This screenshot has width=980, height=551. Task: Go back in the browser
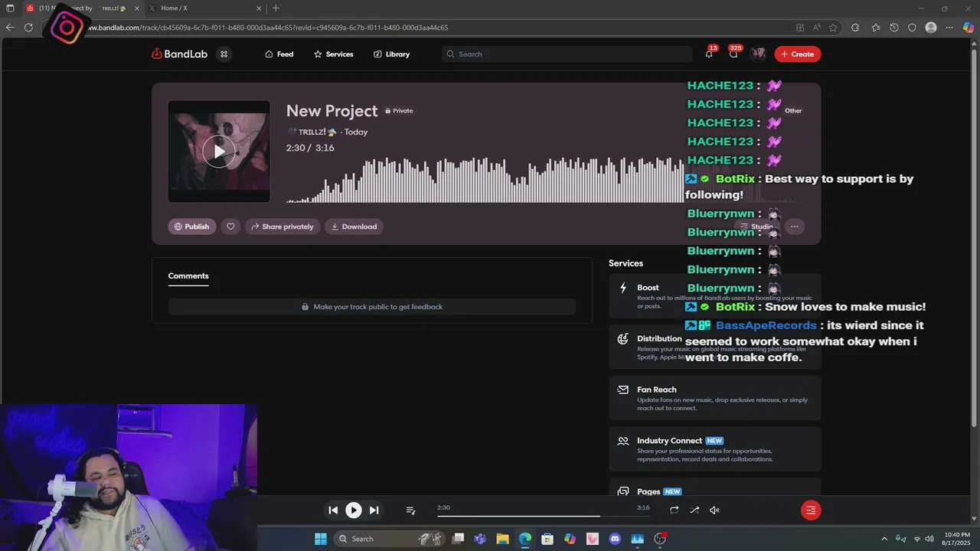(10, 28)
